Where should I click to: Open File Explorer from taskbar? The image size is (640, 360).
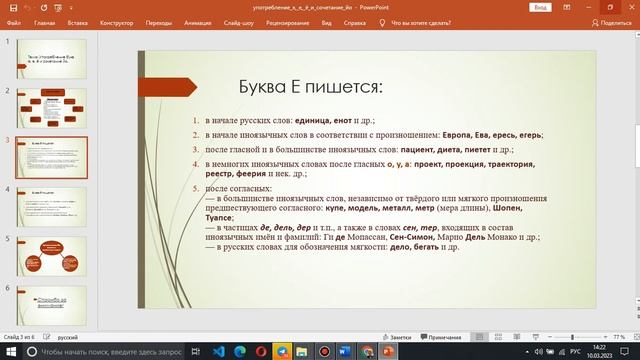302,351
